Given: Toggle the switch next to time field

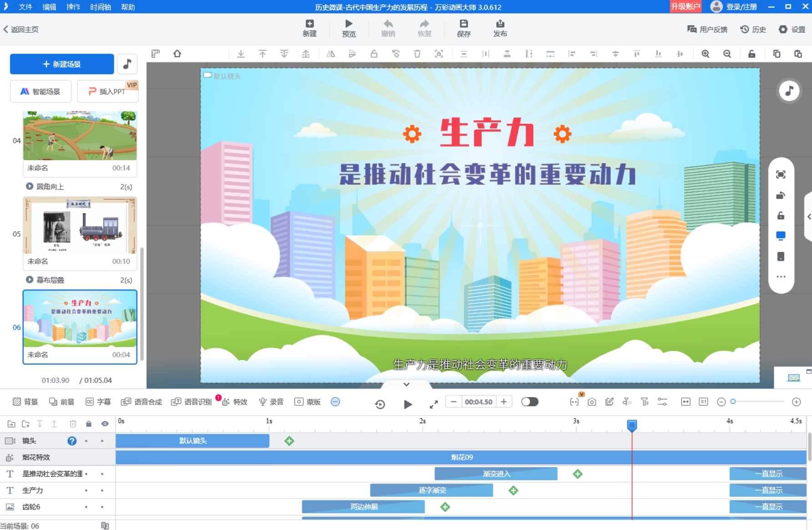Looking at the screenshot, I should pos(530,402).
